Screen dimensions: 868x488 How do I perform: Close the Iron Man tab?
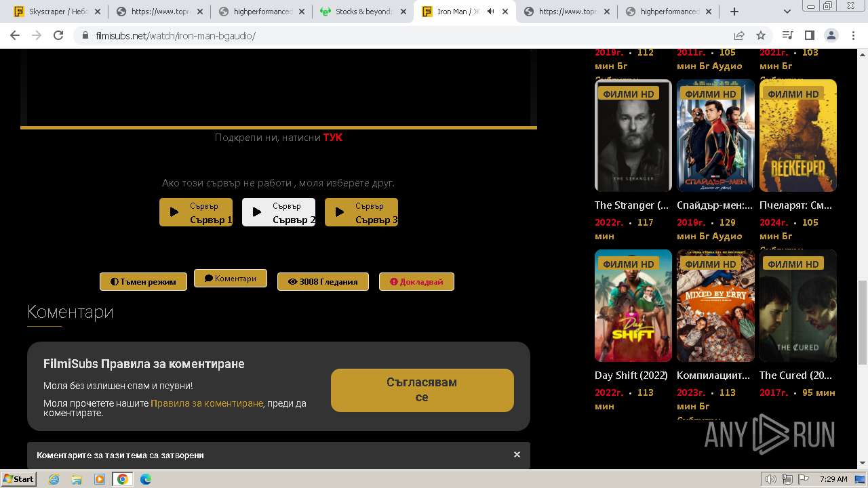(505, 12)
